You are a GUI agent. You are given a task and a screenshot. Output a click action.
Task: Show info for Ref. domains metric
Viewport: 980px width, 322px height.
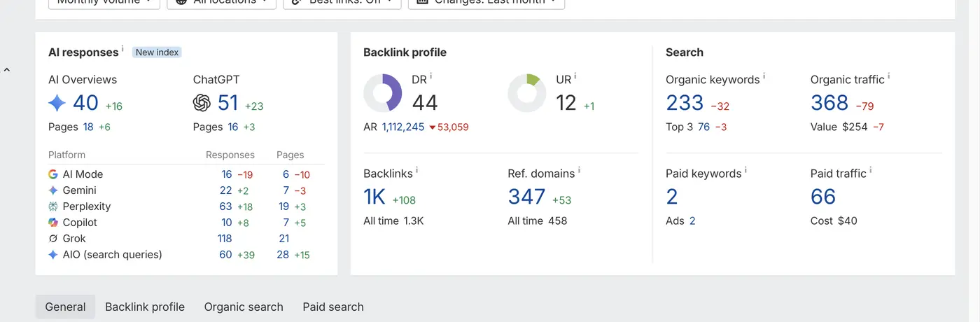tap(580, 170)
